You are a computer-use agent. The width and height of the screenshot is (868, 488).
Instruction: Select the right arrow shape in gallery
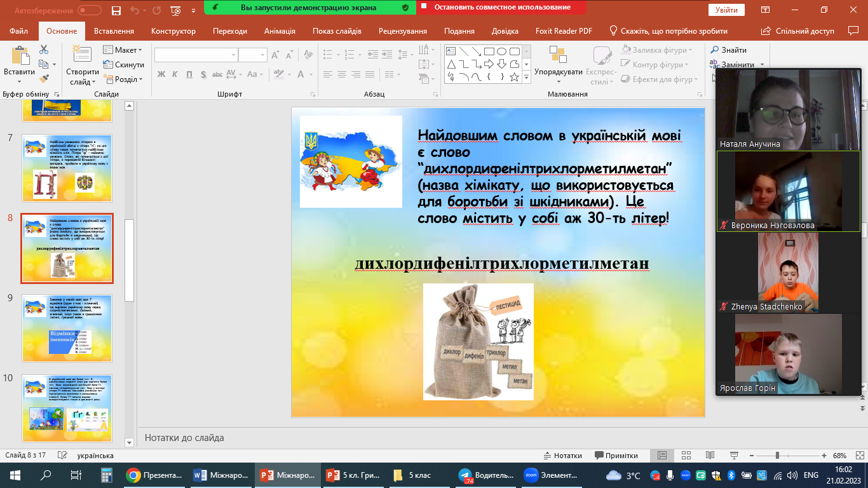tap(489, 64)
